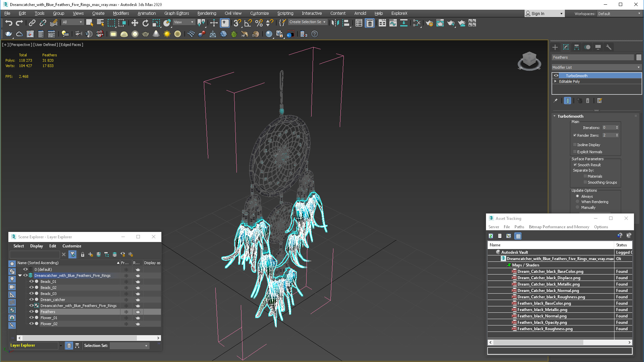Select the Select and Move tool

coord(135,23)
